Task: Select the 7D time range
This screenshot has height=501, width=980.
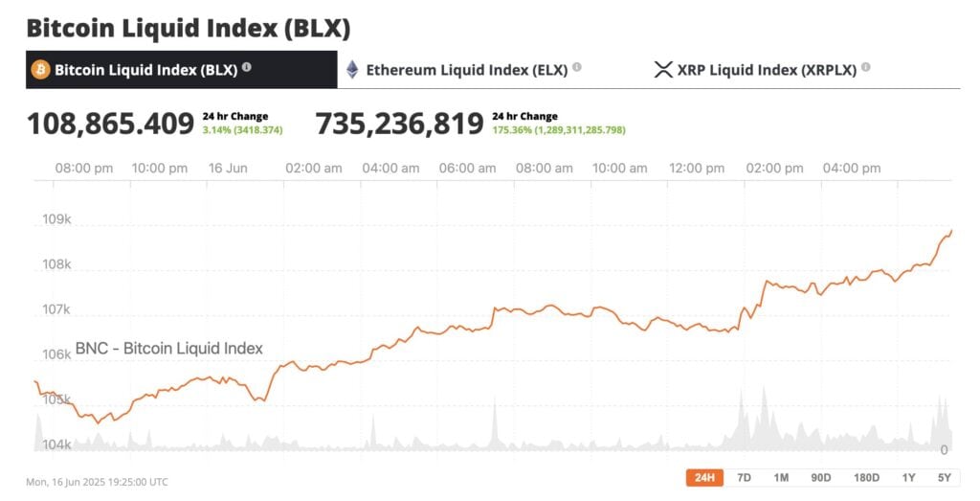Action: (744, 478)
